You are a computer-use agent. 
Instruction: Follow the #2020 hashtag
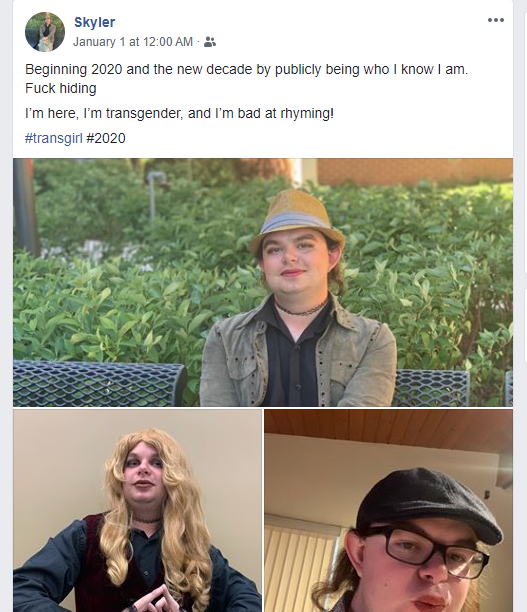(106, 138)
